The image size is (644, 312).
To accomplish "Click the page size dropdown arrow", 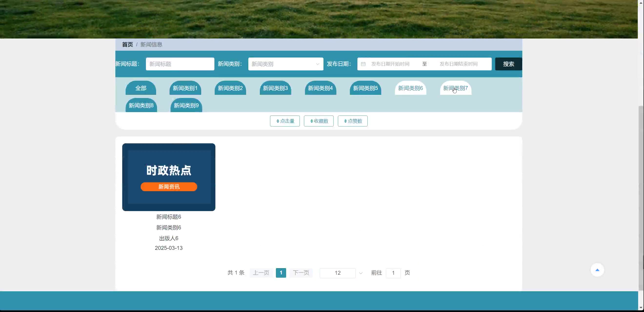I will coord(361,273).
